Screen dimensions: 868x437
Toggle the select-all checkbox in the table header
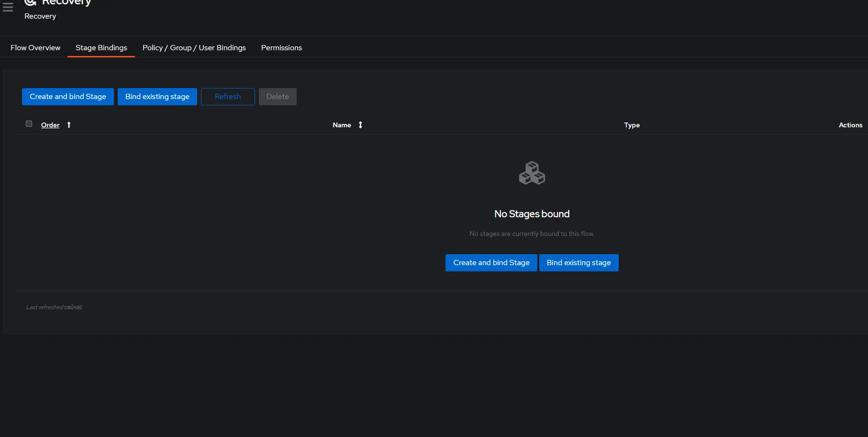(x=29, y=123)
